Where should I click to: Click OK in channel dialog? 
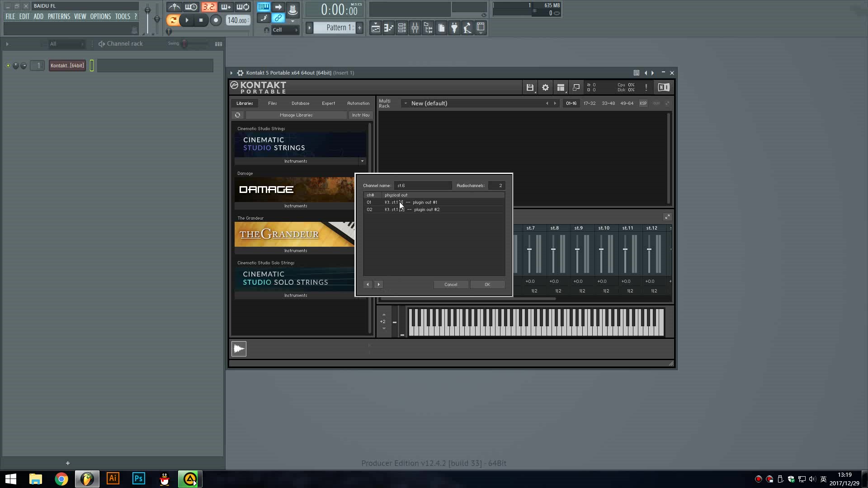coord(487,285)
